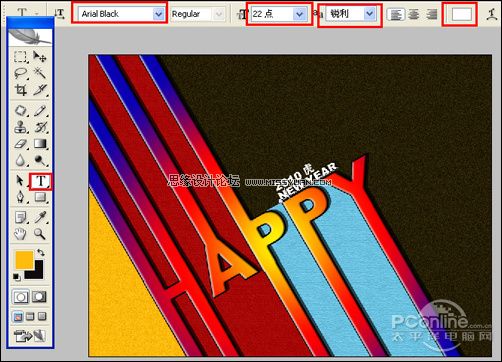This screenshot has height=362, width=502.
Task: Select the Gradient tool
Action: click(x=40, y=144)
